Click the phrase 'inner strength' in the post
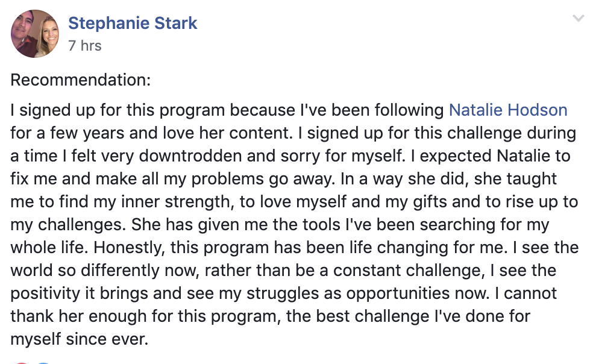593x364 pixels. coord(175,202)
